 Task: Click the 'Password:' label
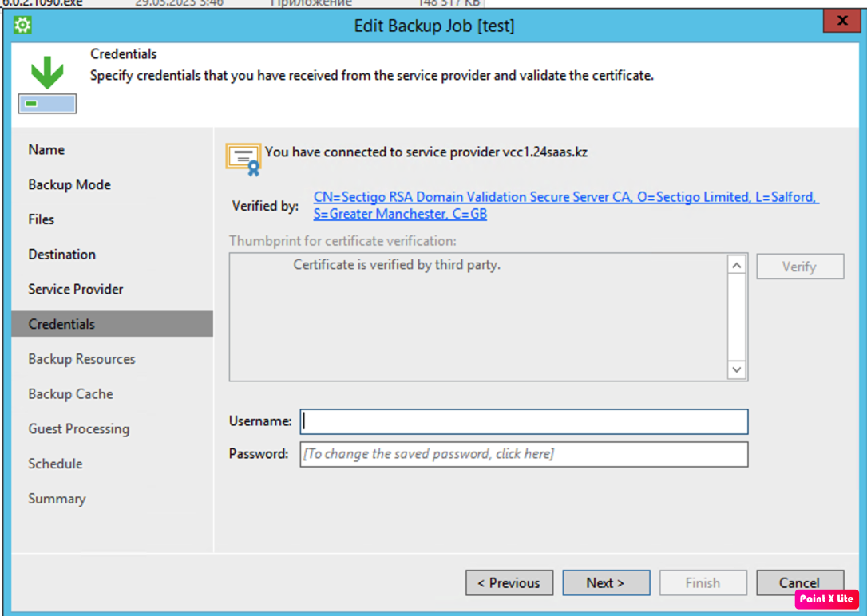pos(258,453)
